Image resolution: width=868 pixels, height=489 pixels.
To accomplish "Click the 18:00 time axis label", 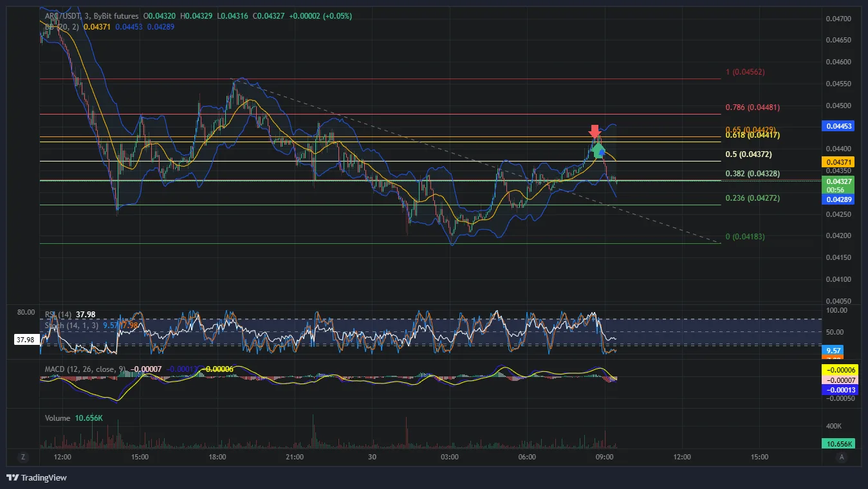I will point(217,457).
